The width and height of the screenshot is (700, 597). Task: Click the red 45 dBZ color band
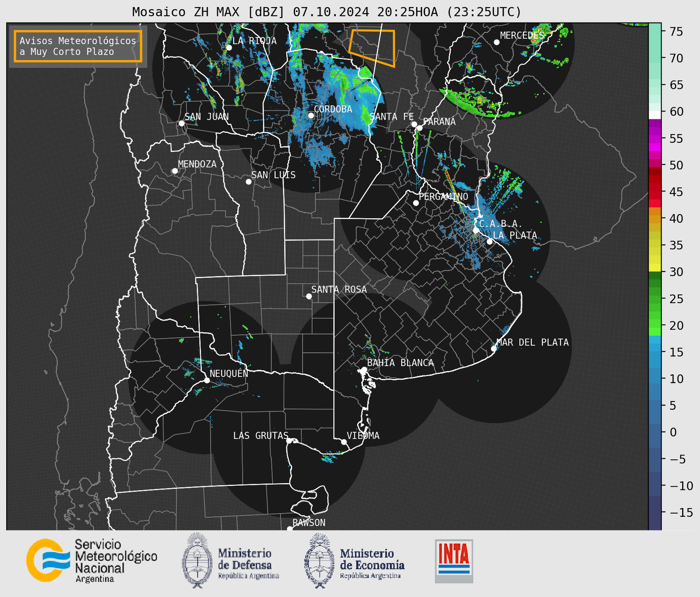(655, 192)
